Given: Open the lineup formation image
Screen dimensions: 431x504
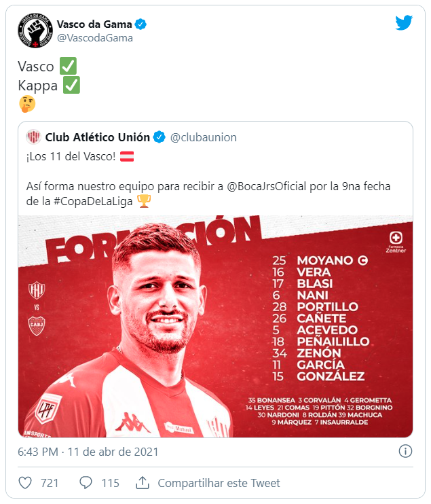Looking at the screenshot, I should pyautogui.click(x=215, y=327).
